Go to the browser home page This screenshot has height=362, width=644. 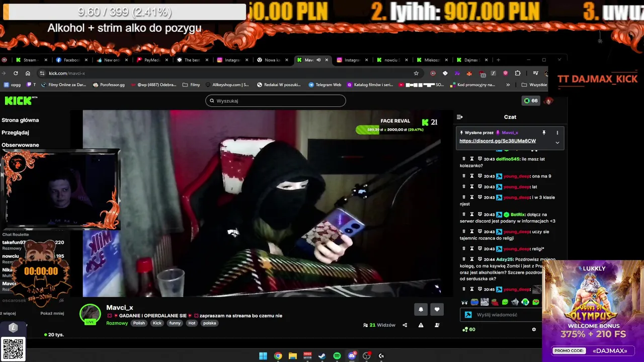tap(28, 73)
